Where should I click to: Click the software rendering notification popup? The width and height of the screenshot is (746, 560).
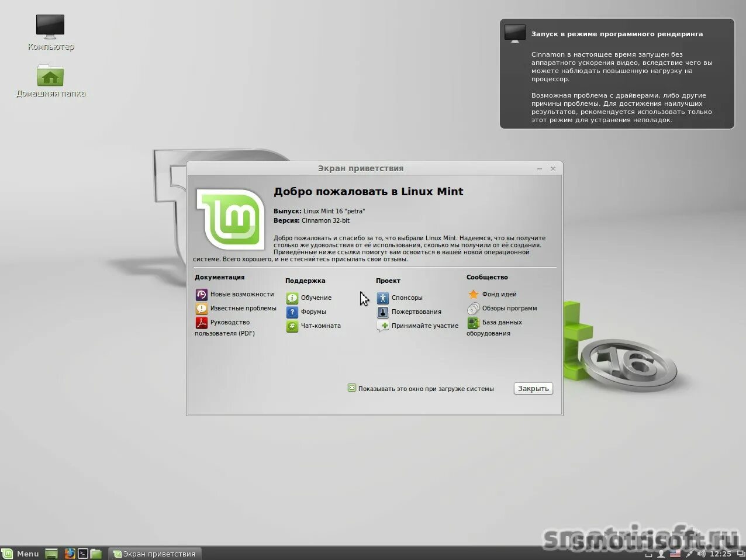(617, 74)
